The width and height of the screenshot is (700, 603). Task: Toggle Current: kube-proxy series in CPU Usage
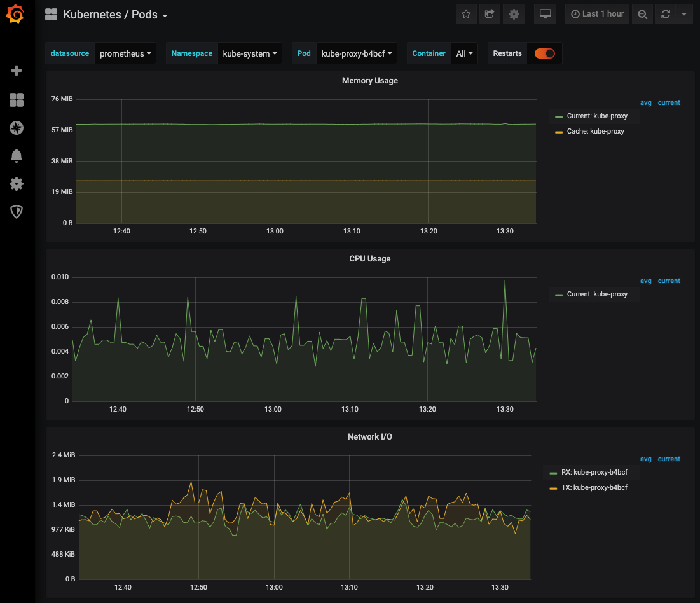pos(598,295)
